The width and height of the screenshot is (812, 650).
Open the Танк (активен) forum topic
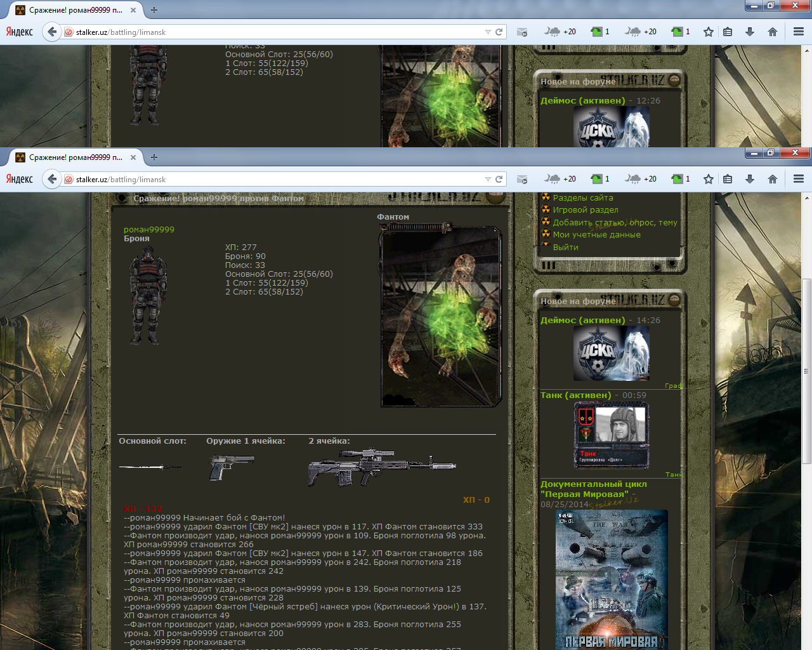[x=575, y=395]
